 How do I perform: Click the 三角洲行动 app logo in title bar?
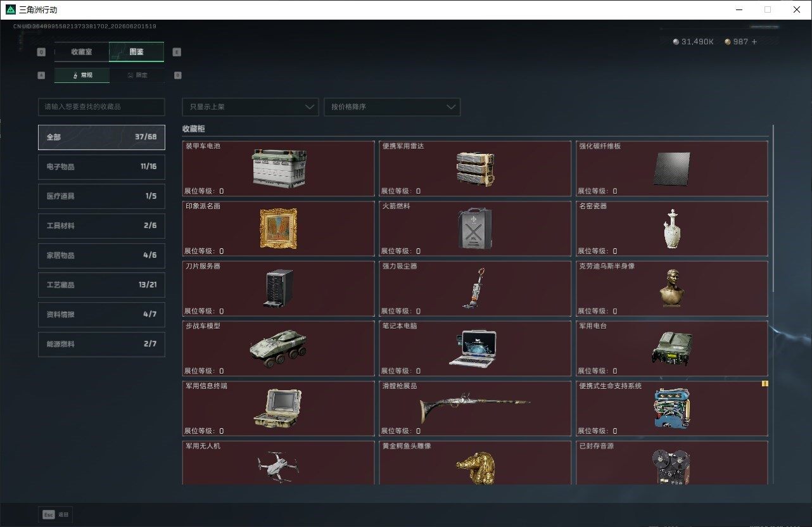tap(10, 10)
